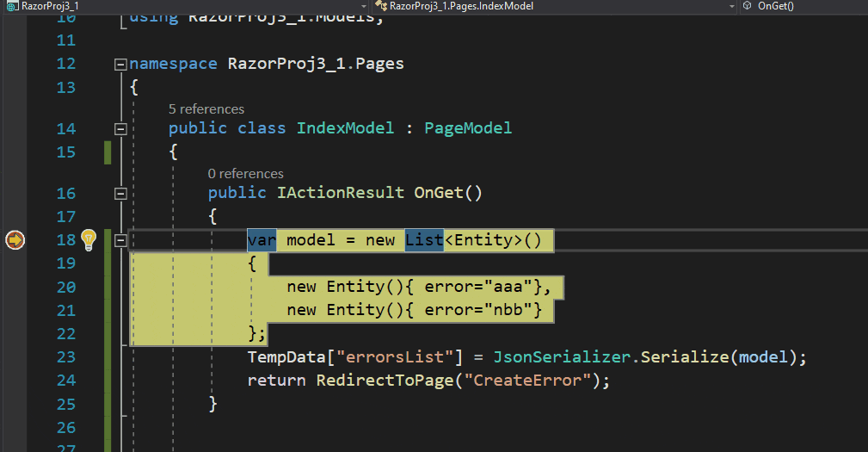Click the 'var' keyword on line 18

click(x=262, y=240)
